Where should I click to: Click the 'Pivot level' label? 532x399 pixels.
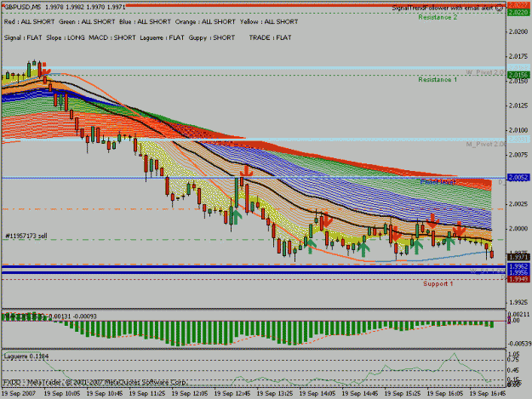[438, 182]
